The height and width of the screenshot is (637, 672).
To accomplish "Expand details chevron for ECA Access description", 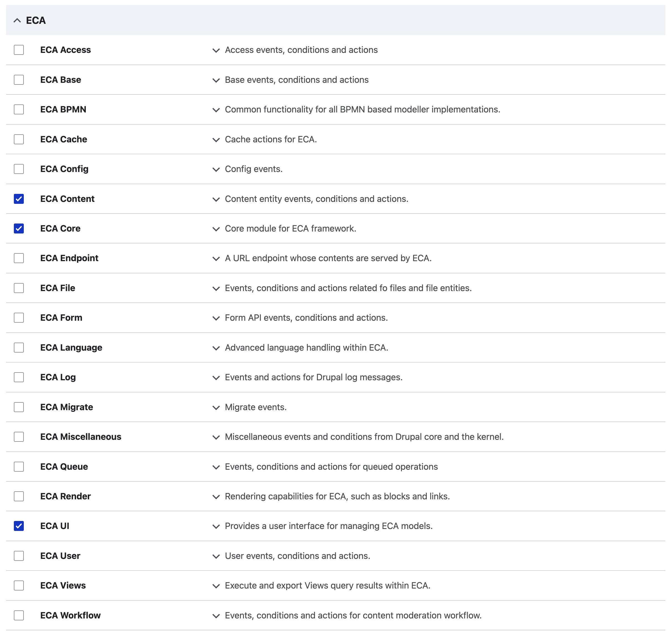I will [x=216, y=51].
